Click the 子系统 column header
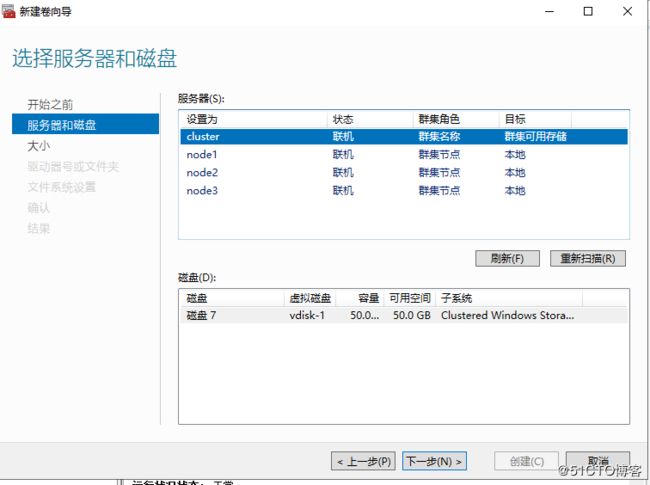This screenshot has height=485, width=650. (509, 298)
